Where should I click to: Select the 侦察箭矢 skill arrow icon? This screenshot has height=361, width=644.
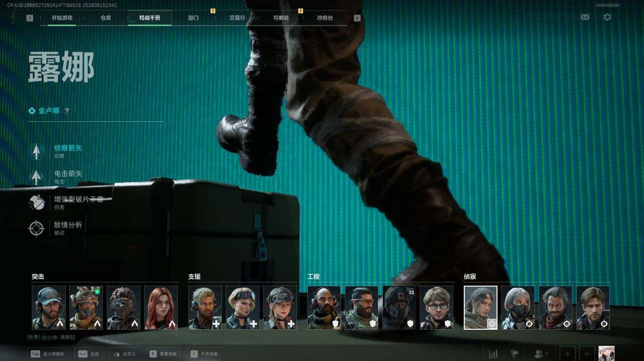36,152
